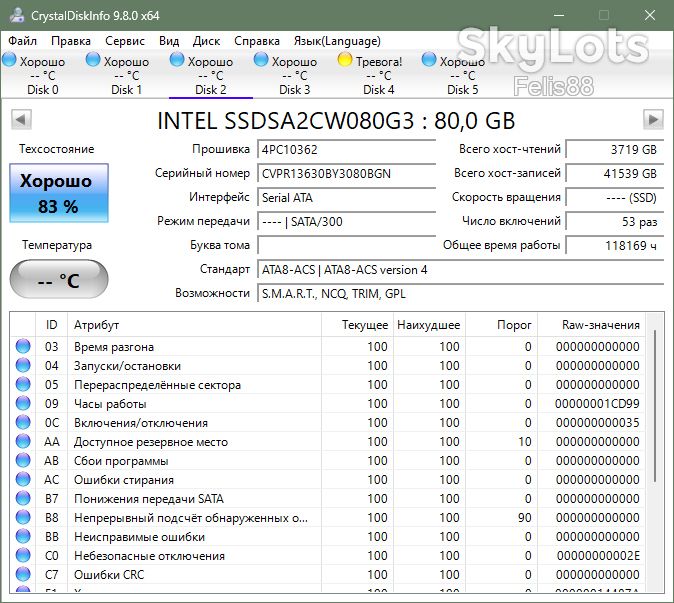Click status orb for attribute 04 Запуски/остановки
Screen dimensions: 674x603
[x=23, y=365]
